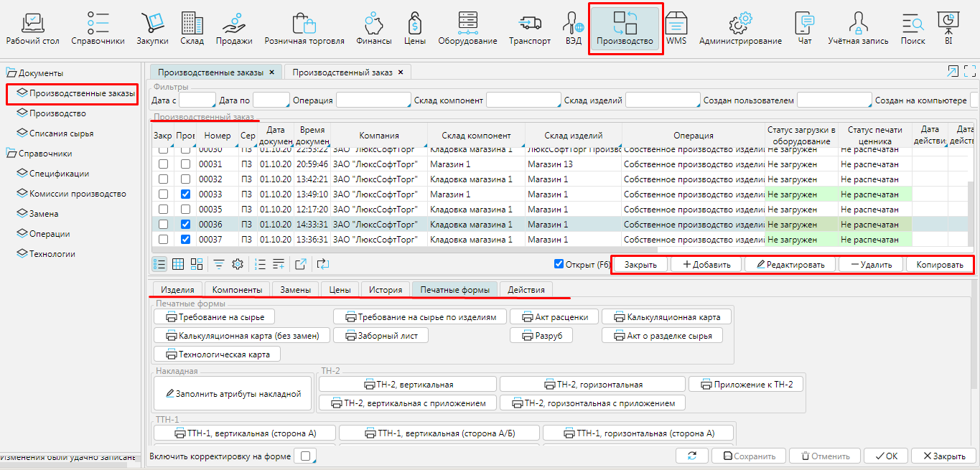Open the WMS warehouse module
Screen dimensions: 980x470
676,29
